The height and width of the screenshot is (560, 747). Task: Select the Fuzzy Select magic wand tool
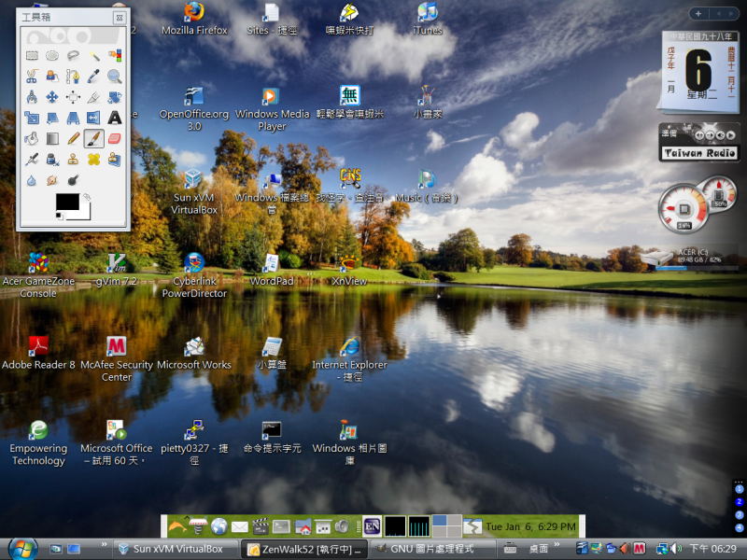(x=93, y=56)
